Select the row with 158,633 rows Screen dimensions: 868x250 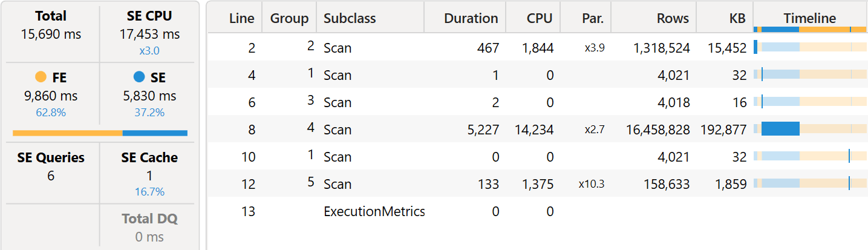(x=537, y=183)
